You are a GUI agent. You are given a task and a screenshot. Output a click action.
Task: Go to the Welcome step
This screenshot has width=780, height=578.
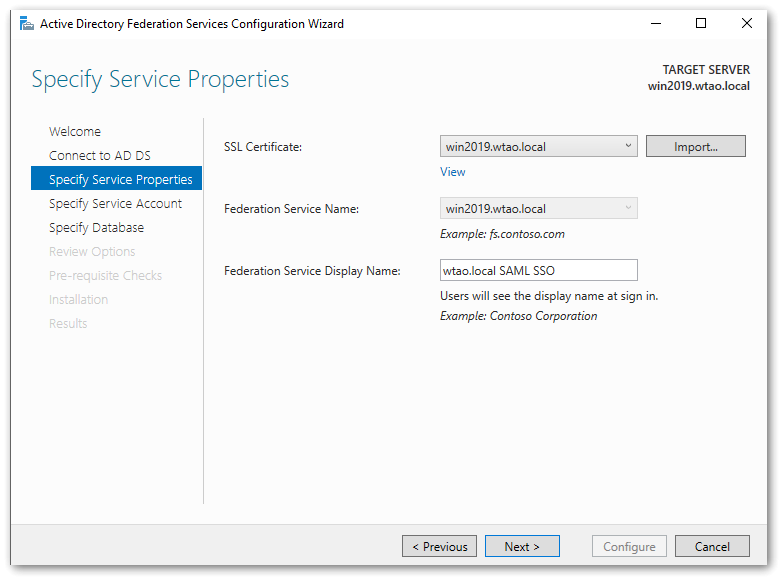(75, 132)
